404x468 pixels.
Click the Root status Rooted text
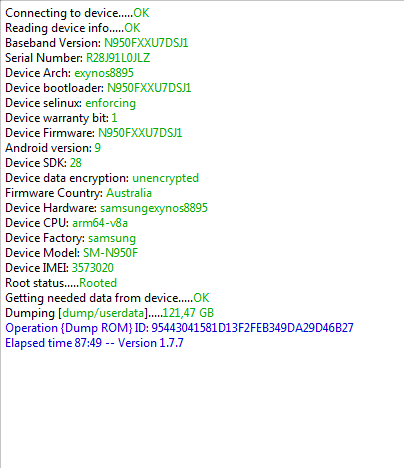(98, 283)
